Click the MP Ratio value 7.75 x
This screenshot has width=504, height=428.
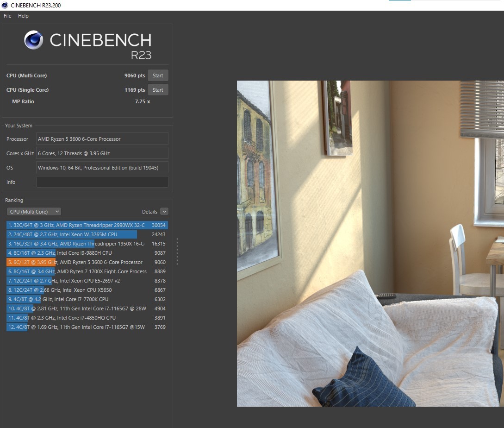coord(143,101)
